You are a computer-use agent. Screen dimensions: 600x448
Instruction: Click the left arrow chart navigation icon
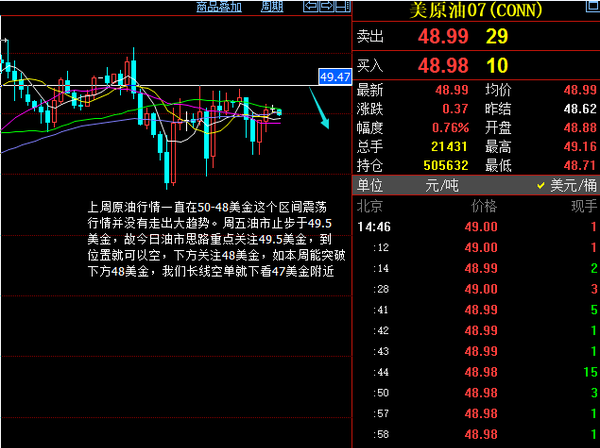click(310, 6)
